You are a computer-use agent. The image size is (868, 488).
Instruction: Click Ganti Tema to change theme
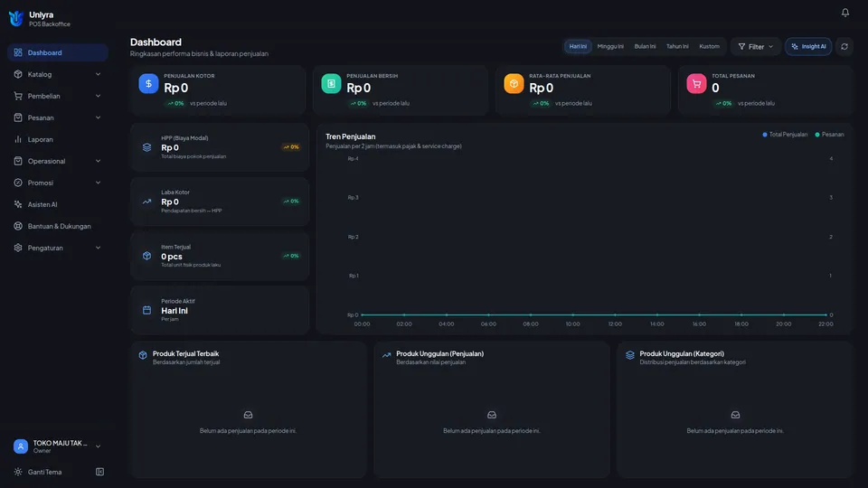(x=44, y=472)
